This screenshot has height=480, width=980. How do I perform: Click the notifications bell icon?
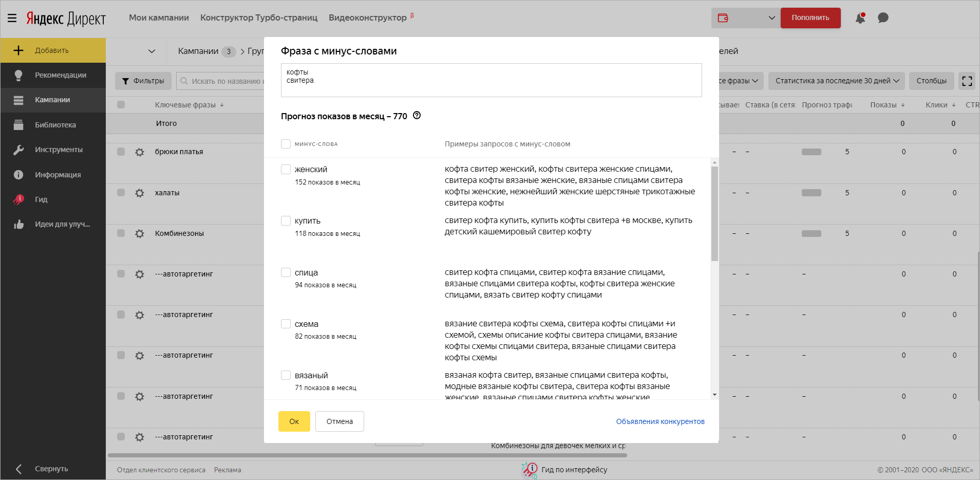pos(860,18)
